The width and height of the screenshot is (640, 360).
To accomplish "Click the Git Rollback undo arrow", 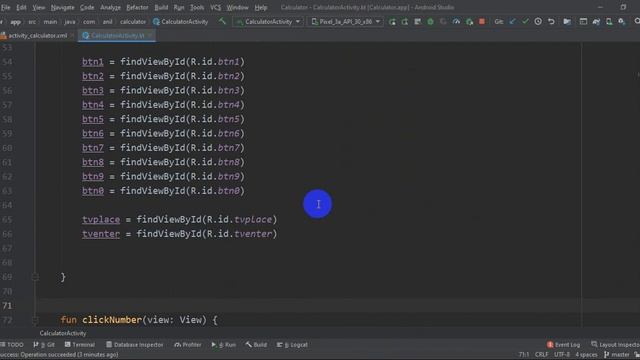I will pyautogui.click(x=551, y=22).
